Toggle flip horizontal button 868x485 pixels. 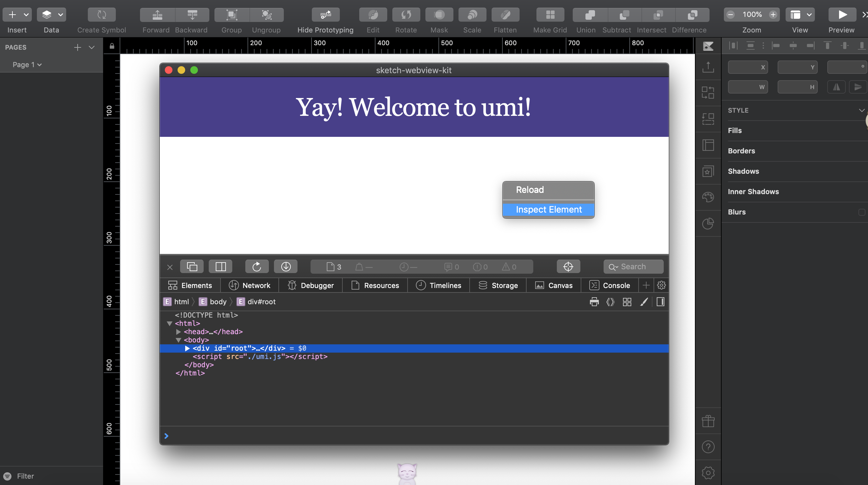(837, 87)
